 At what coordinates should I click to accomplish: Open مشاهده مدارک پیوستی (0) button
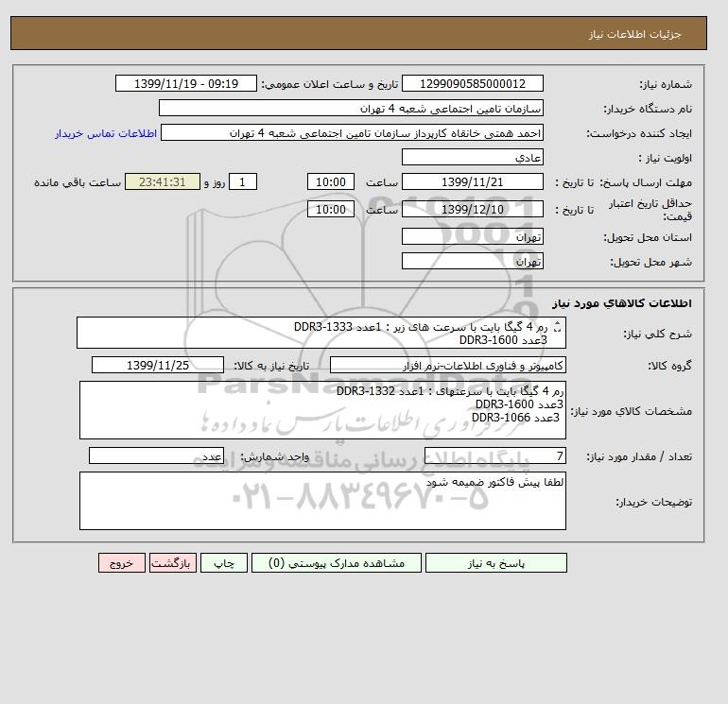pyautogui.click(x=337, y=563)
